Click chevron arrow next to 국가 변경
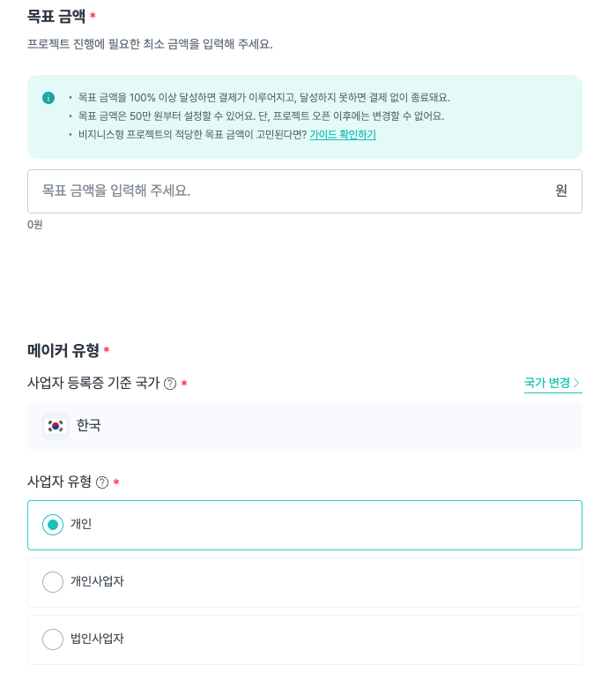 576,383
